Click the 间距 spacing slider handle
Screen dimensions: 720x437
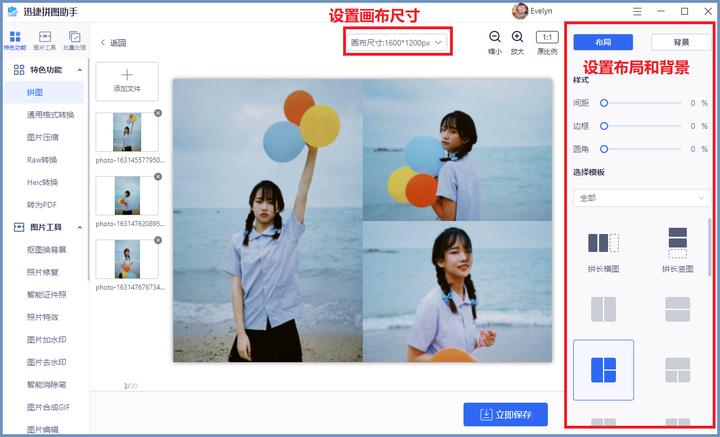click(x=604, y=103)
